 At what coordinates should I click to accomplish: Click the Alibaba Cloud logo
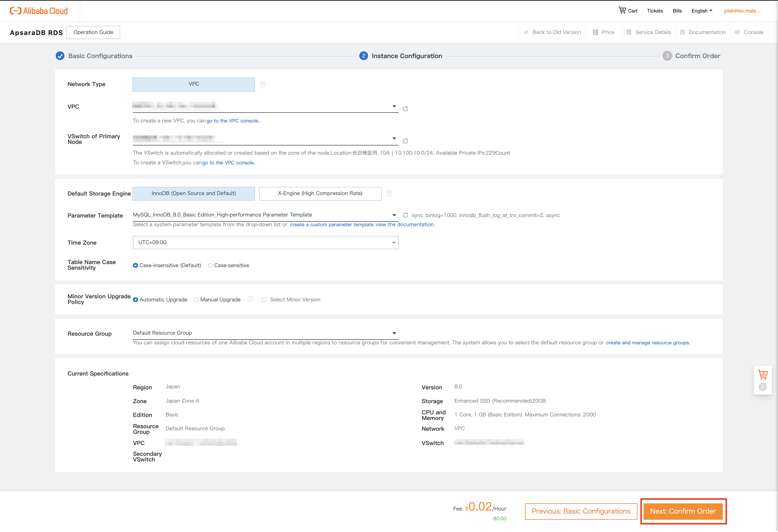(39, 11)
